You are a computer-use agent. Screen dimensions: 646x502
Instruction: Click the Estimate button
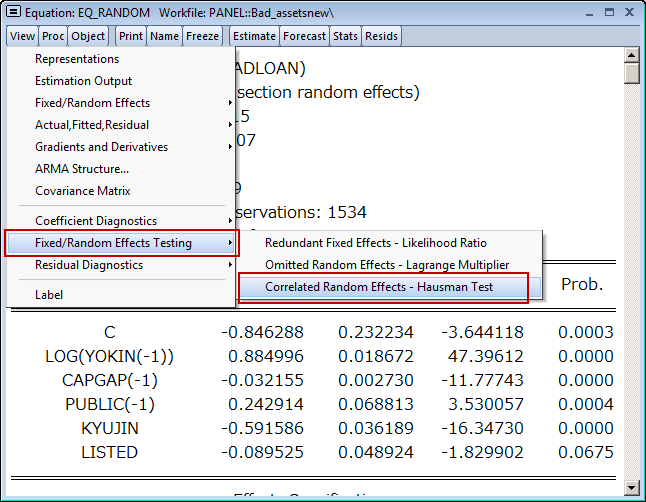[254, 36]
